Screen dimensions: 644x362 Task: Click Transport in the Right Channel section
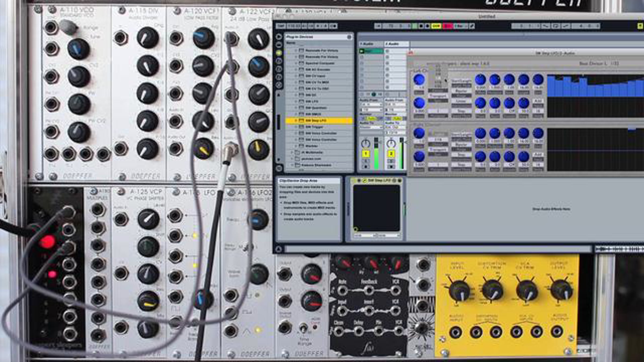pos(438,149)
